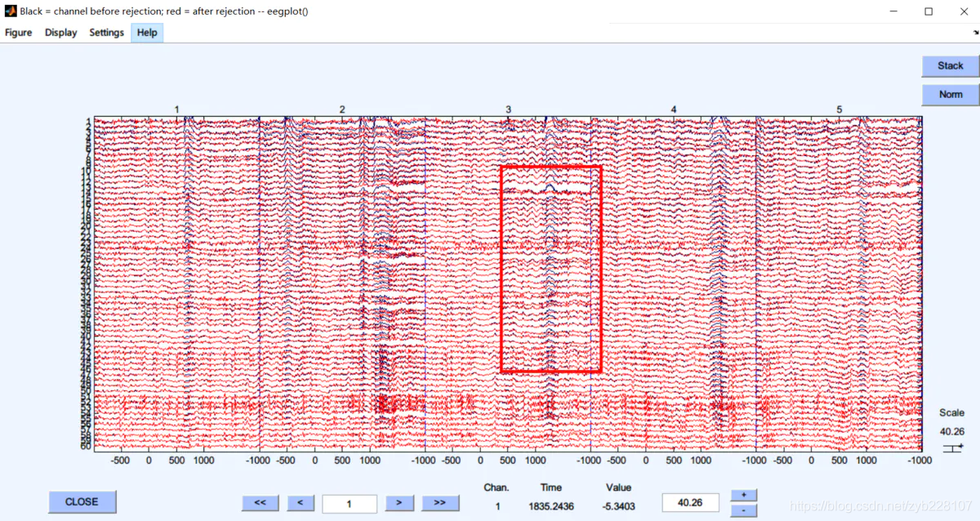Decrease scale with the - button
This screenshot has height=521, width=980.
click(x=743, y=510)
